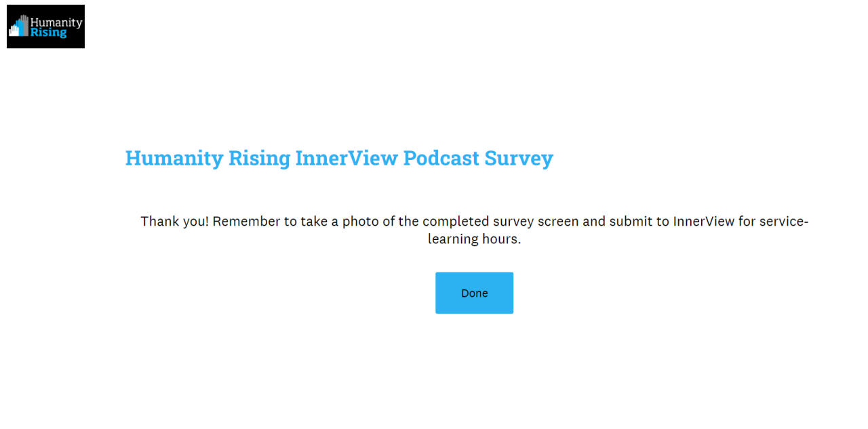Click the word "Remember" in the message
The height and width of the screenshot is (429, 868).
(244, 222)
